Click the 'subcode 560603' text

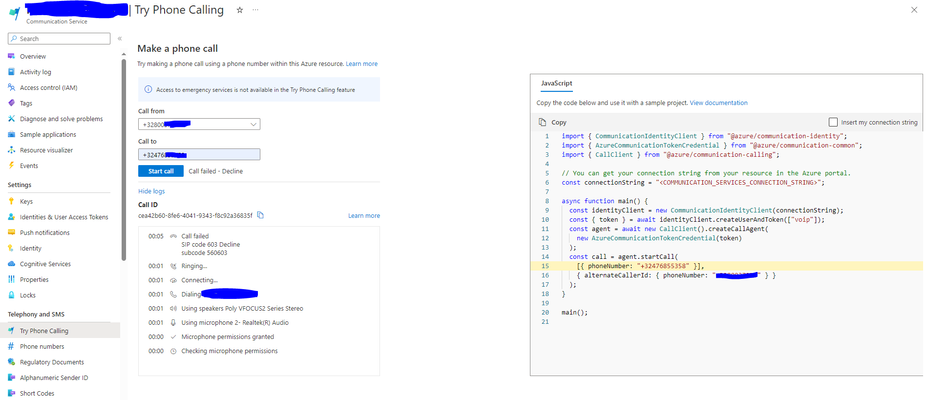point(204,253)
